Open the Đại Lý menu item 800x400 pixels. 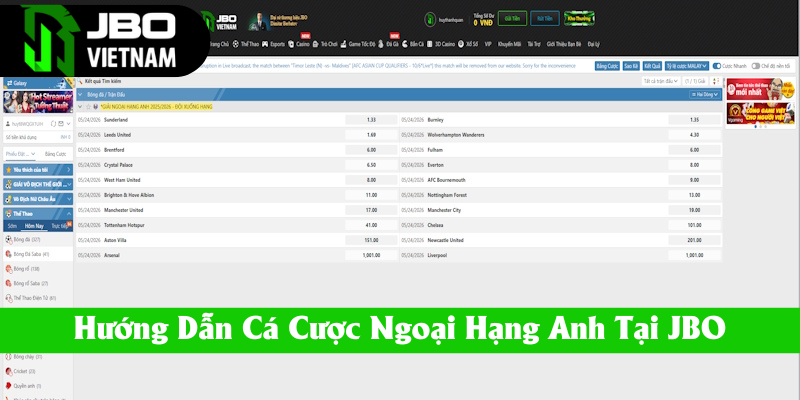593,44
